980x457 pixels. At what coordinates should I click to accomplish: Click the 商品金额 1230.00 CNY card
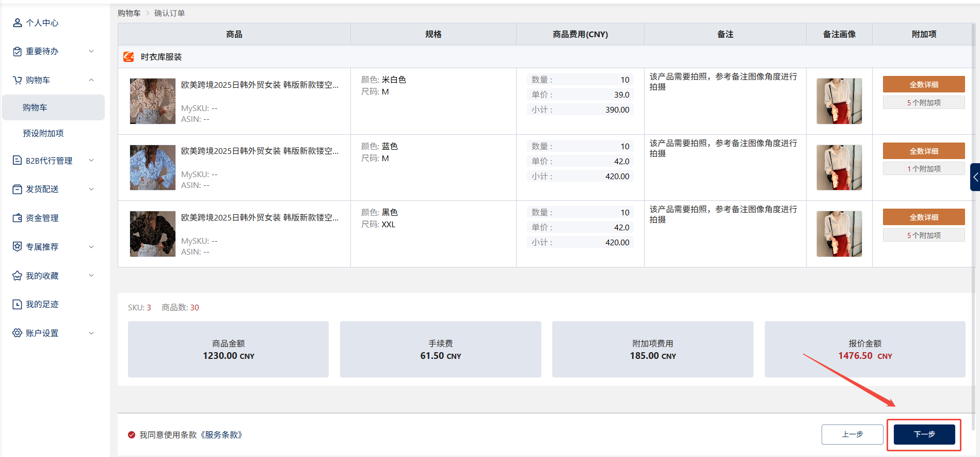(228, 350)
